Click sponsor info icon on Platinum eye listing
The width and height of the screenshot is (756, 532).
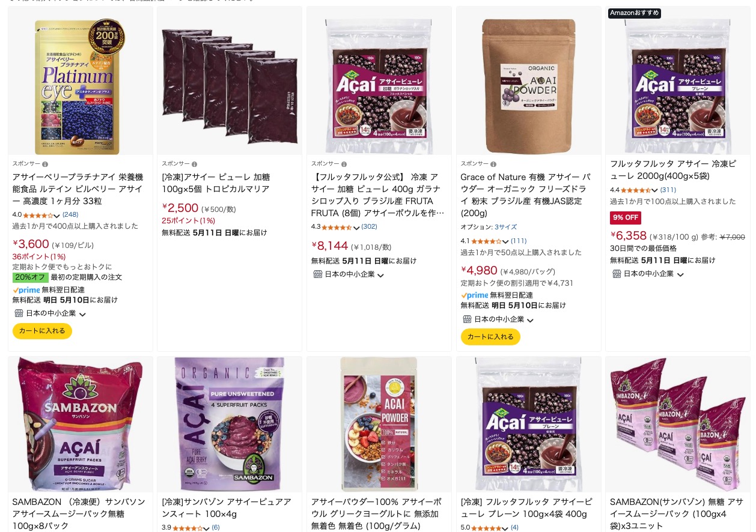tap(45, 164)
